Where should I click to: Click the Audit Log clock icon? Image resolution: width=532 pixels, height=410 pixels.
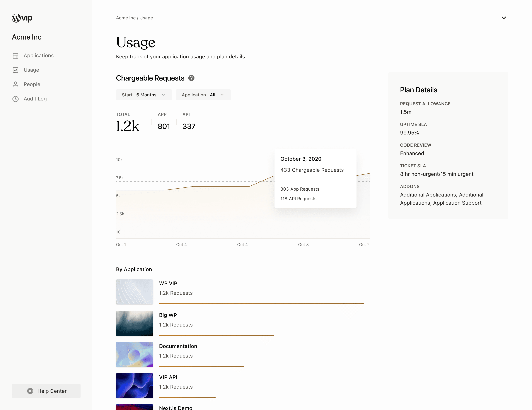16,99
